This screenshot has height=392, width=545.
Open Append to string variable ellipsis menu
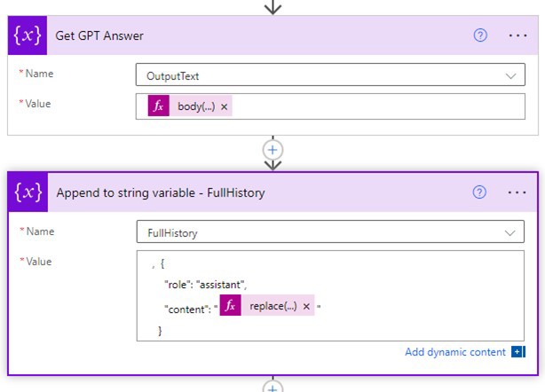click(x=517, y=192)
